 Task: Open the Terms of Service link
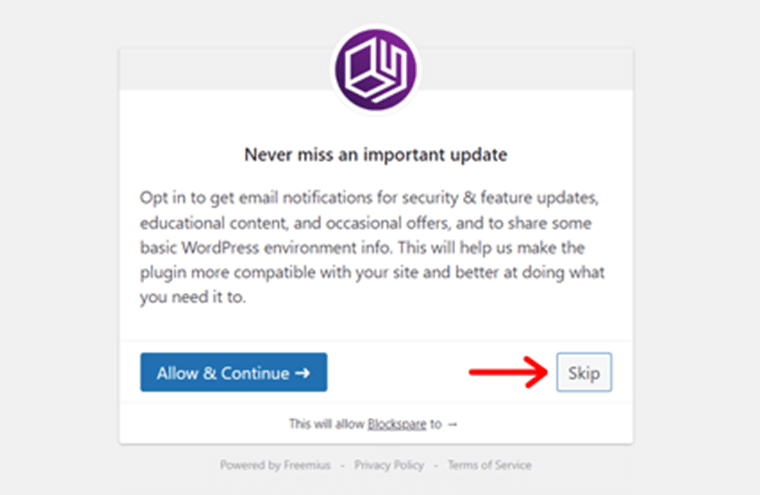click(490, 465)
